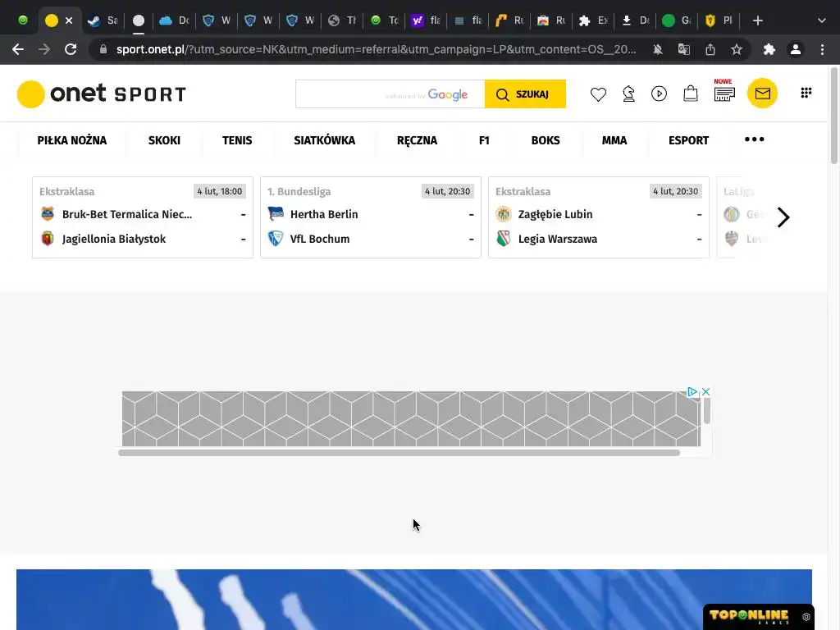Click the ad banner vertical scrollbar

[x=706, y=411]
